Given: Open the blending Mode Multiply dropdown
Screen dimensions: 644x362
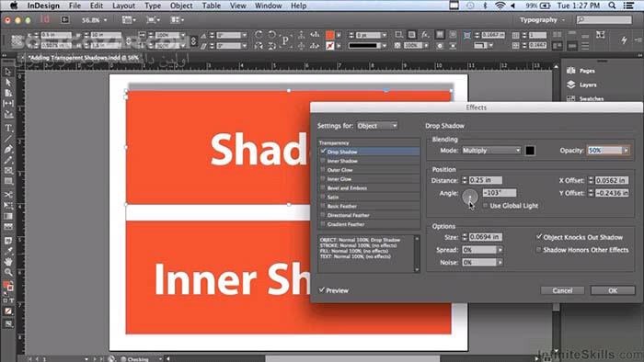Looking at the screenshot, I should tap(491, 151).
